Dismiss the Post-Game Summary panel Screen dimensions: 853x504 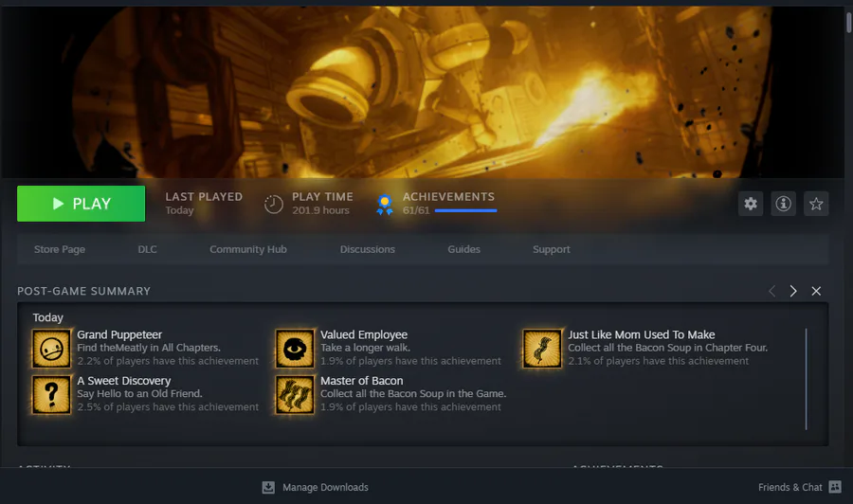(816, 291)
